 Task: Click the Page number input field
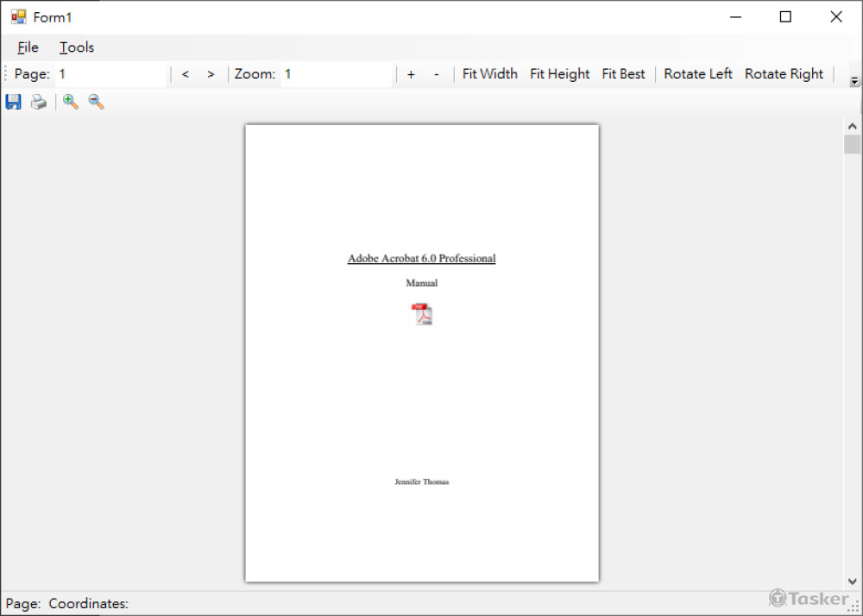pyautogui.click(x=110, y=74)
